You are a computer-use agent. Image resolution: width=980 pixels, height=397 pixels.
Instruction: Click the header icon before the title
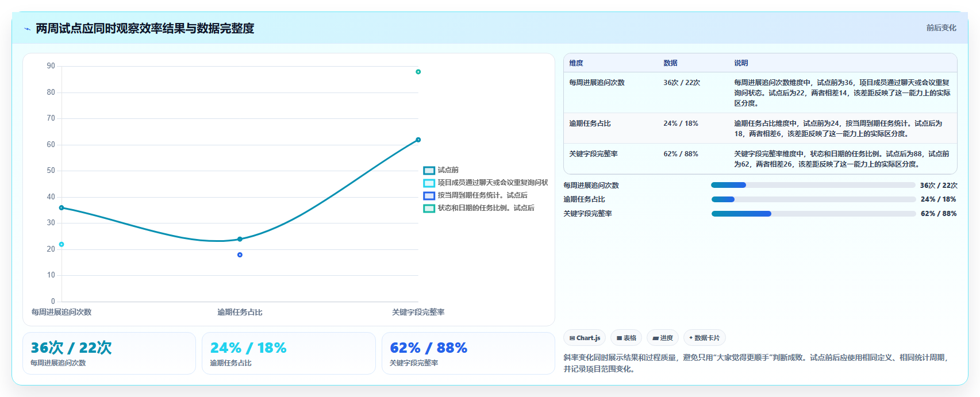tap(27, 29)
